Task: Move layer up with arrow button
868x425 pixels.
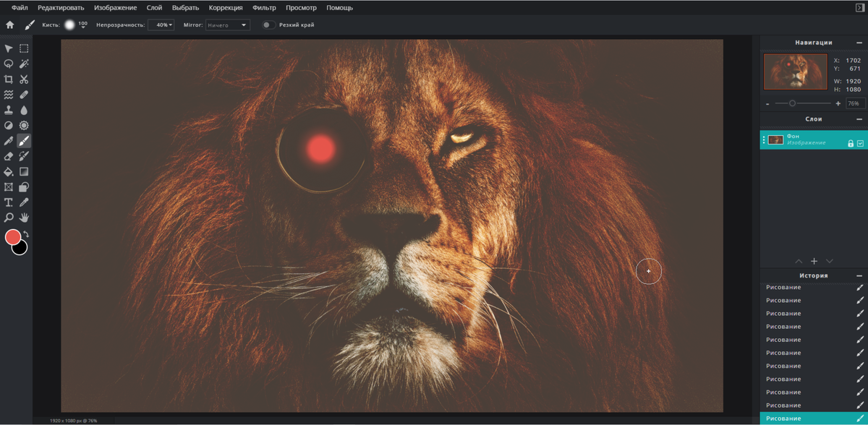Action: coord(799,261)
